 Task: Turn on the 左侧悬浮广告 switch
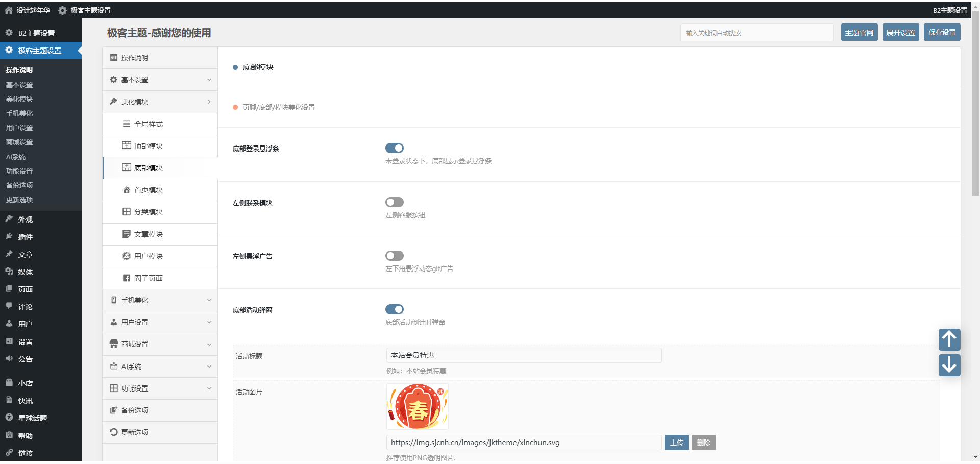tap(394, 256)
